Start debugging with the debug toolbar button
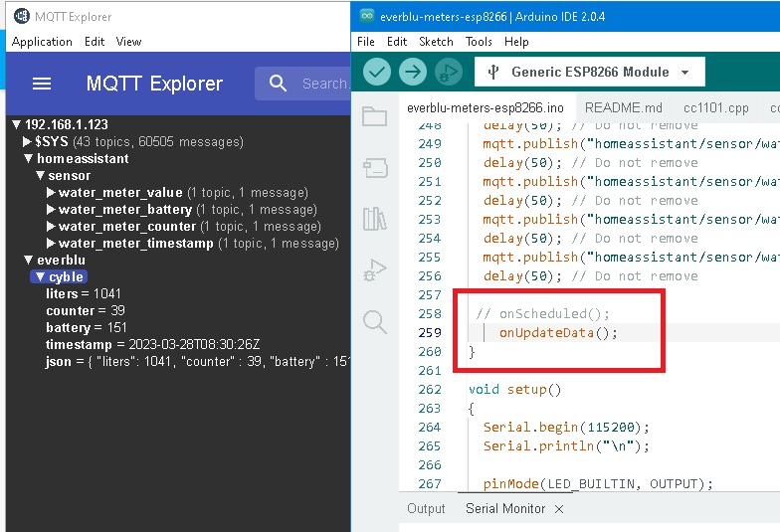This screenshot has height=532, width=780. [x=448, y=72]
